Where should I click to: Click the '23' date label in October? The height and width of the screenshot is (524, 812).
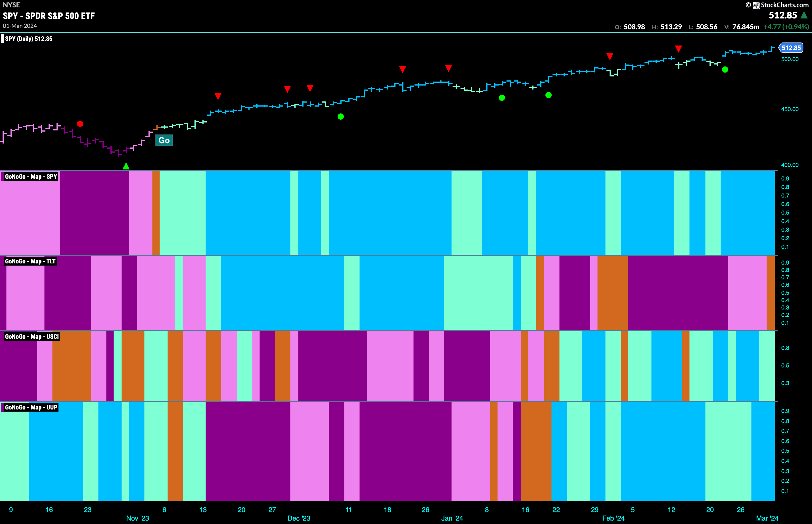tap(88, 510)
